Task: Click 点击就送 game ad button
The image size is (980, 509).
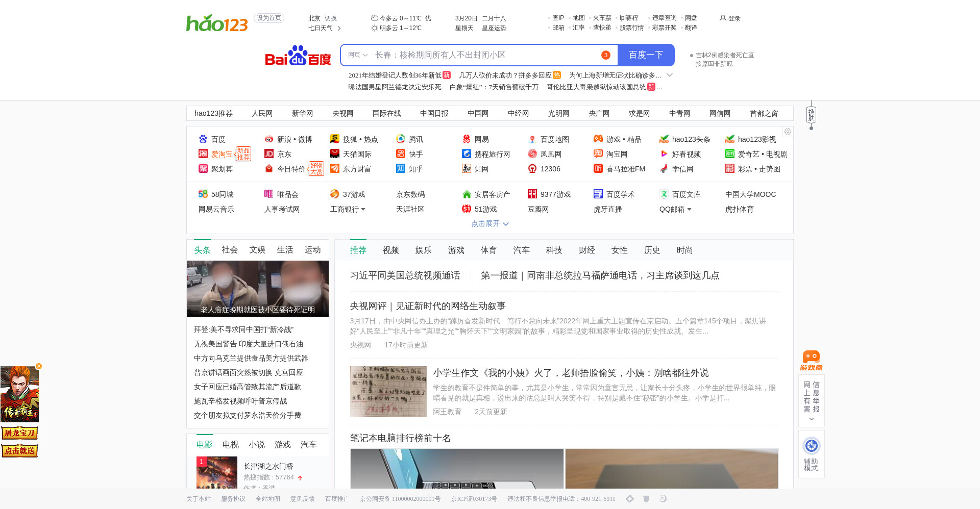Action: coord(20,451)
